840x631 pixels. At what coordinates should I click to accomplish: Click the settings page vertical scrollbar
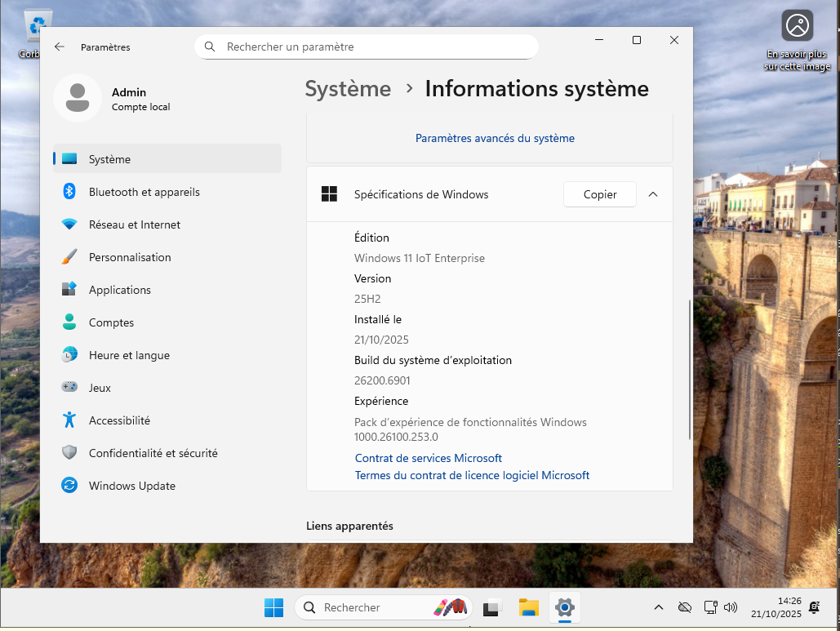690,369
